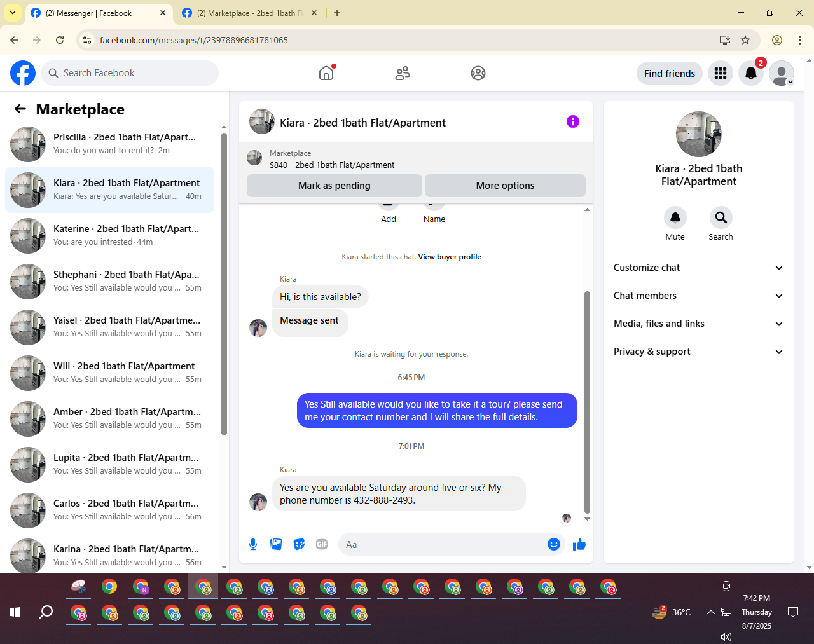Screen dimensions: 814x644
Task: Click the Chrome address bar URL
Action: pos(194,40)
